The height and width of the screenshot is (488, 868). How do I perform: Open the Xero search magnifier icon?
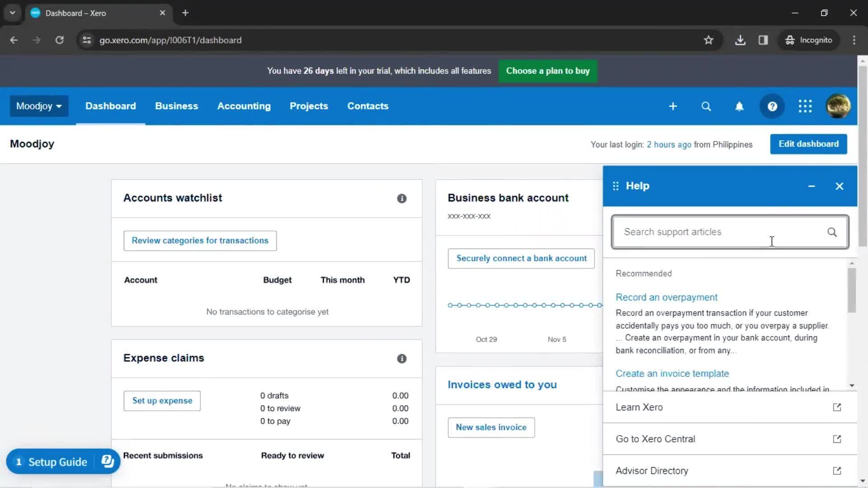tap(706, 106)
